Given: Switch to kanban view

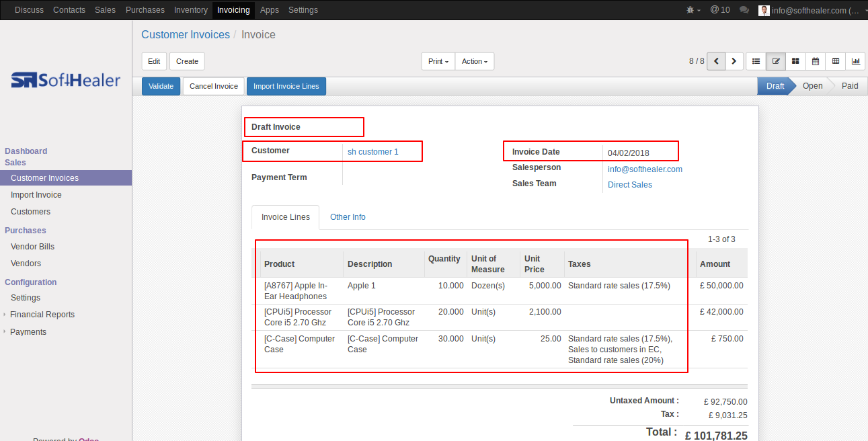Looking at the screenshot, I should coord(795,61).
